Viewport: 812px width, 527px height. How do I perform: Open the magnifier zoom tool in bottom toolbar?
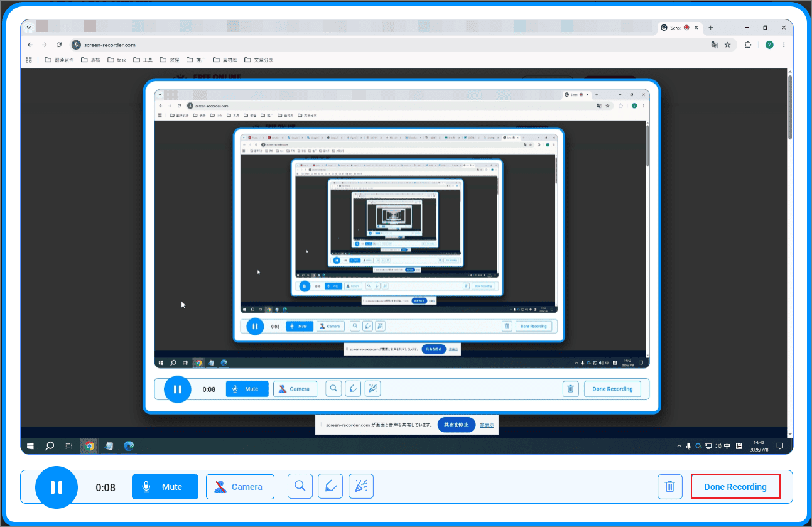[x=300, y=486]
